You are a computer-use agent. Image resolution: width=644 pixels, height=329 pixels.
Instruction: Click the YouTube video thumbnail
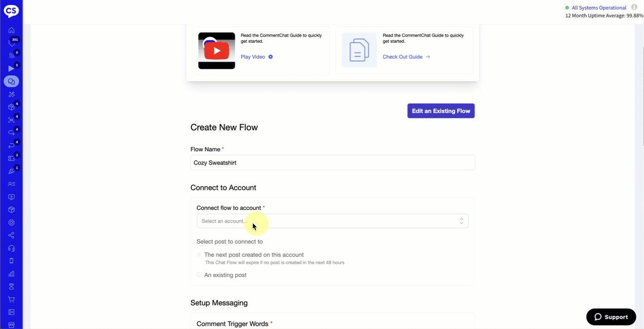(x=216, y=51)
